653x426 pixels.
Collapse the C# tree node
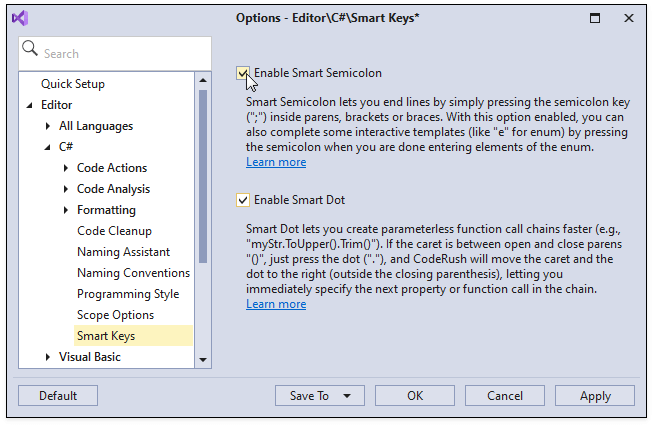point(47,147)
